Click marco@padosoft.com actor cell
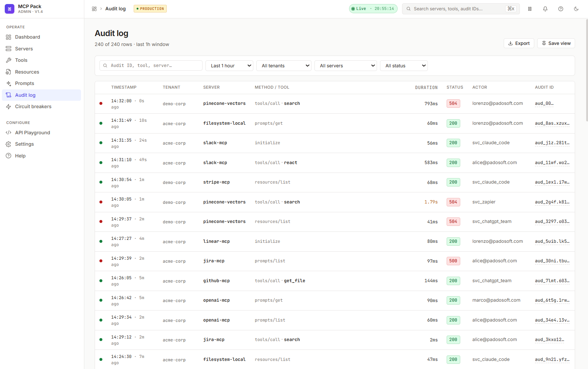The height and width of the screenshot is (369, 588). (x=496, y=300)
